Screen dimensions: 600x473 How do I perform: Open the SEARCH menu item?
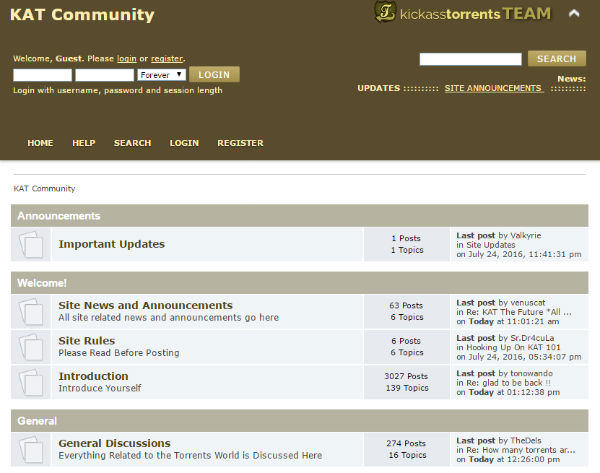(x=132, y=143)
